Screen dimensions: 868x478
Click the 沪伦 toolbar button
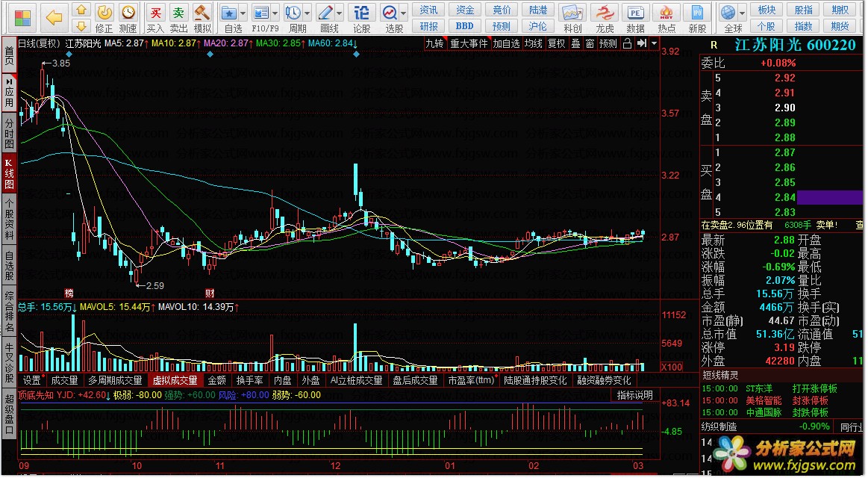[538, 26]
